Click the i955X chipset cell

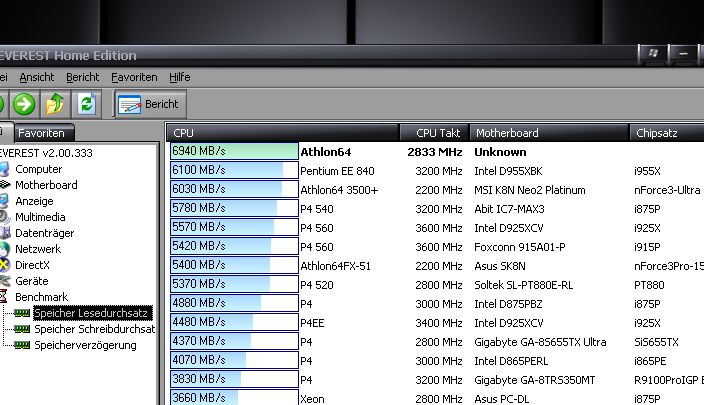pos(647,171)
